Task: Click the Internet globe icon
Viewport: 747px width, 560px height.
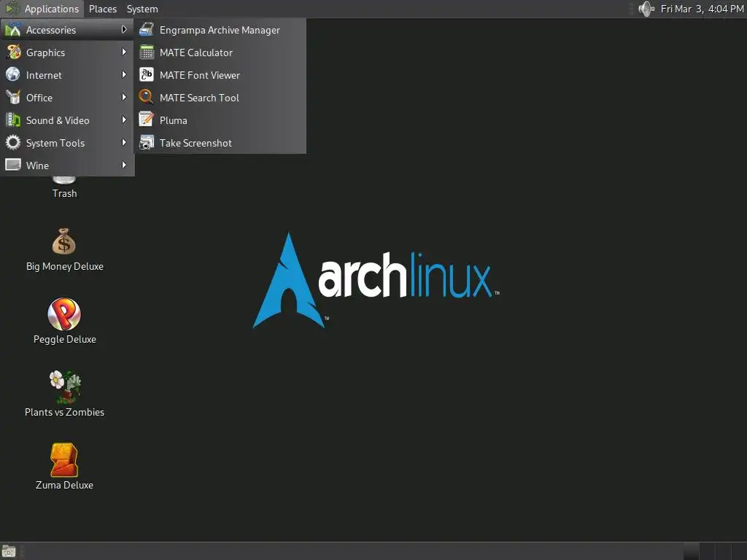Action: click(13, 75)
